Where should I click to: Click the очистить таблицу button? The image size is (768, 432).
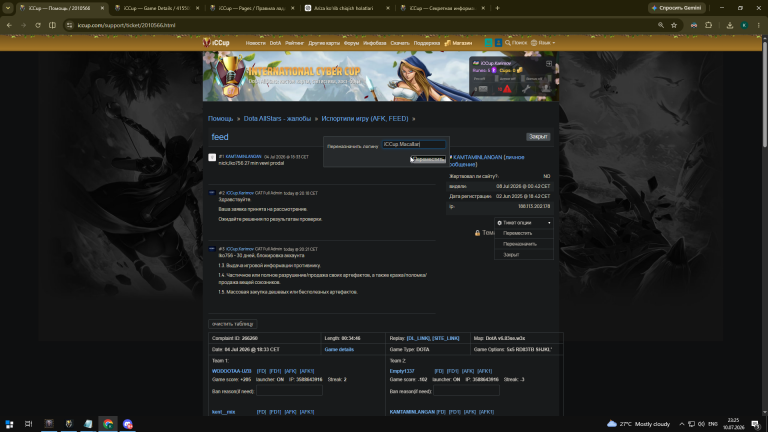[233, 324]
